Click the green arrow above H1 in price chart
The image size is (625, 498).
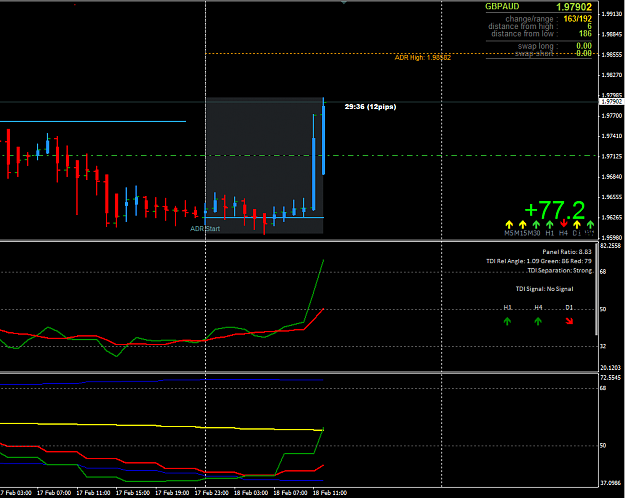tap(550, 224)
